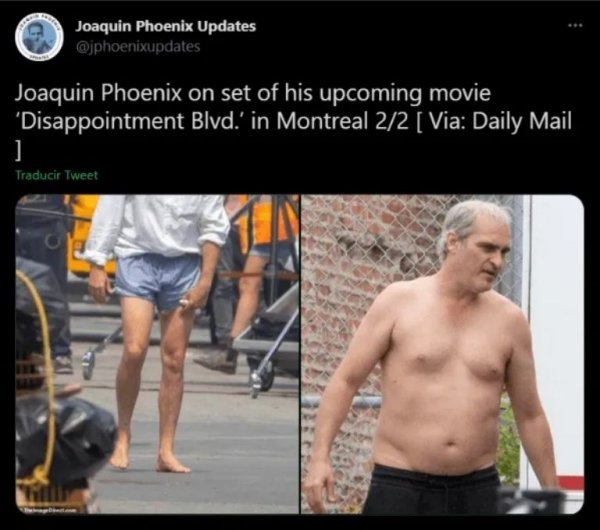
Task: Click the 'Via: Daily Mail' credit text
Action: click(500, 121)
